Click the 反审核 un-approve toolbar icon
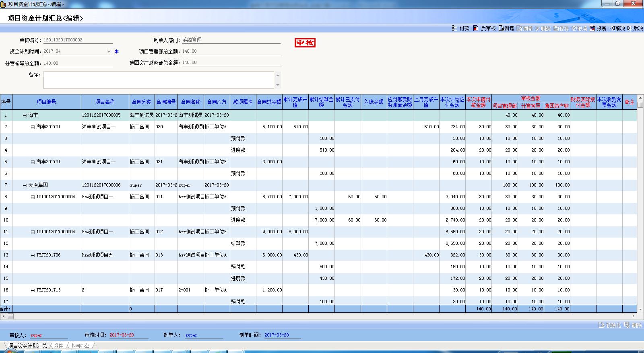644x353 pixels. click(476, 28)
